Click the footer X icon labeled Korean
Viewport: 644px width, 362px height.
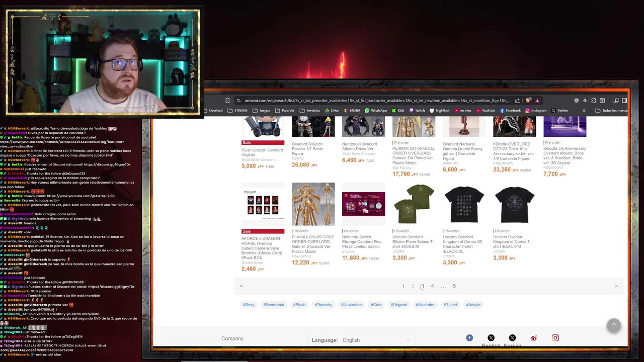[512, 338]
